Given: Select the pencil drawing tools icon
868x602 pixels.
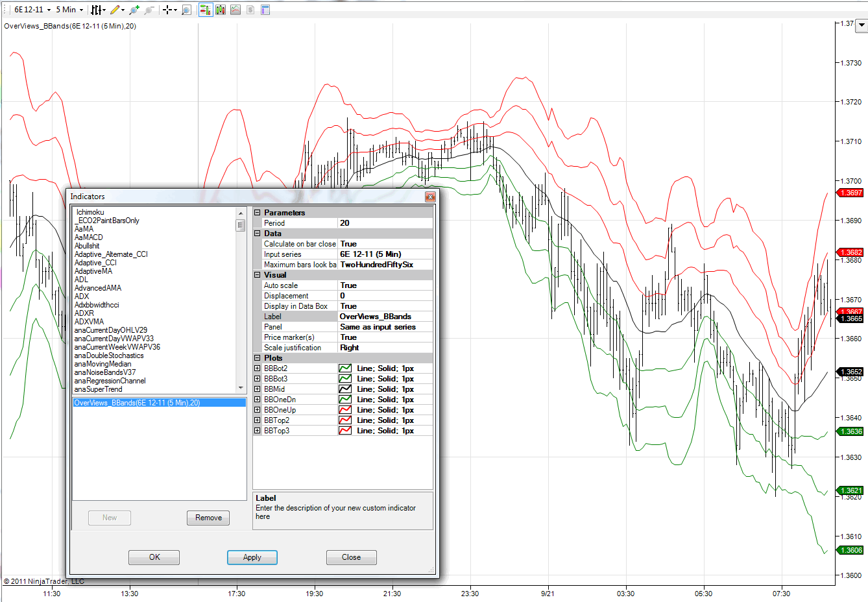Looking at the screenshot, I should (x=117, y=10).
